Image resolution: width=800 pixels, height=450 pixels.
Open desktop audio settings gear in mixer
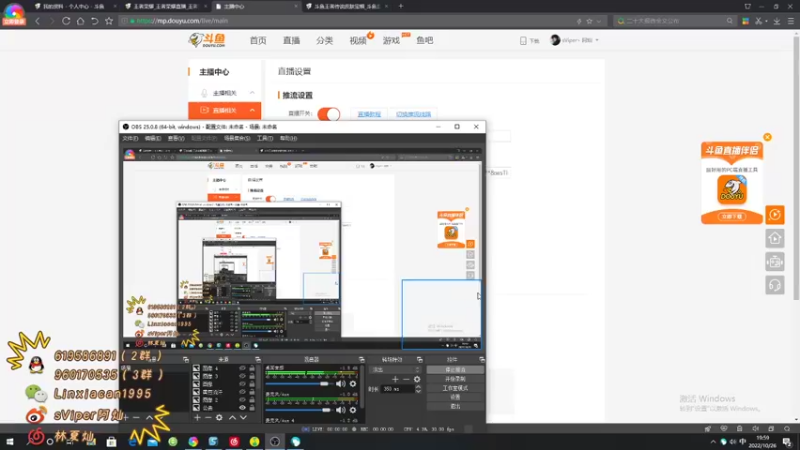(x=353, y=384)
